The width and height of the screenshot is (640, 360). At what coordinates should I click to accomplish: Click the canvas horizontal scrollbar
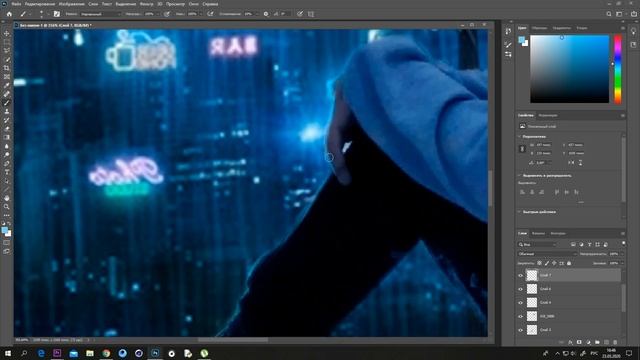click(233, 340)
